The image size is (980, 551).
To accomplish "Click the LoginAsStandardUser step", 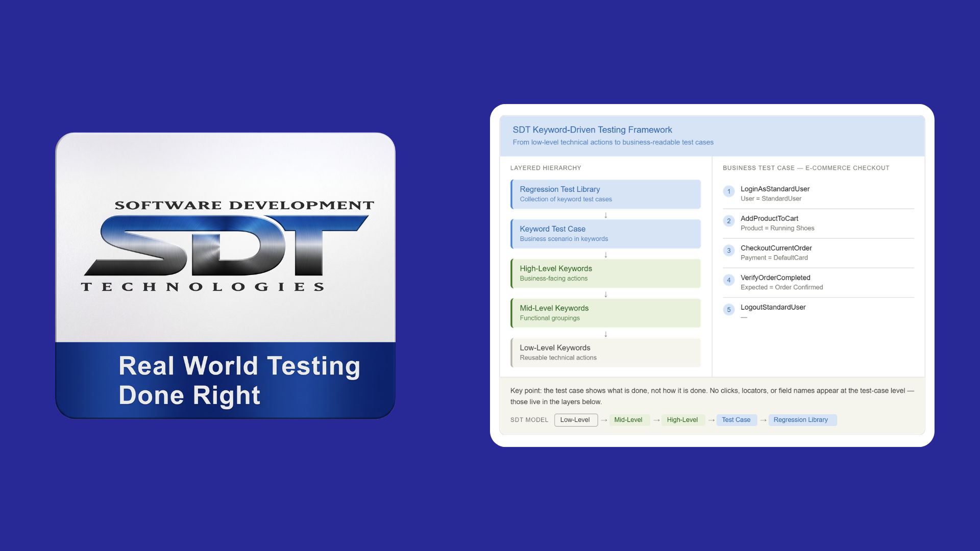I will (775, 189).
